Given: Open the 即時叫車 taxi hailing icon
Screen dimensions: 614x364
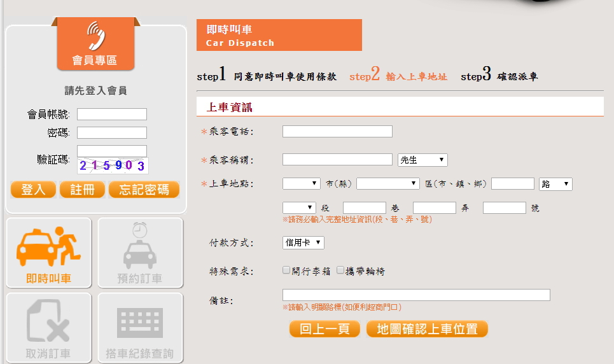Looking at the screenshot, I should pyautogui.click(x=49, y=253).
